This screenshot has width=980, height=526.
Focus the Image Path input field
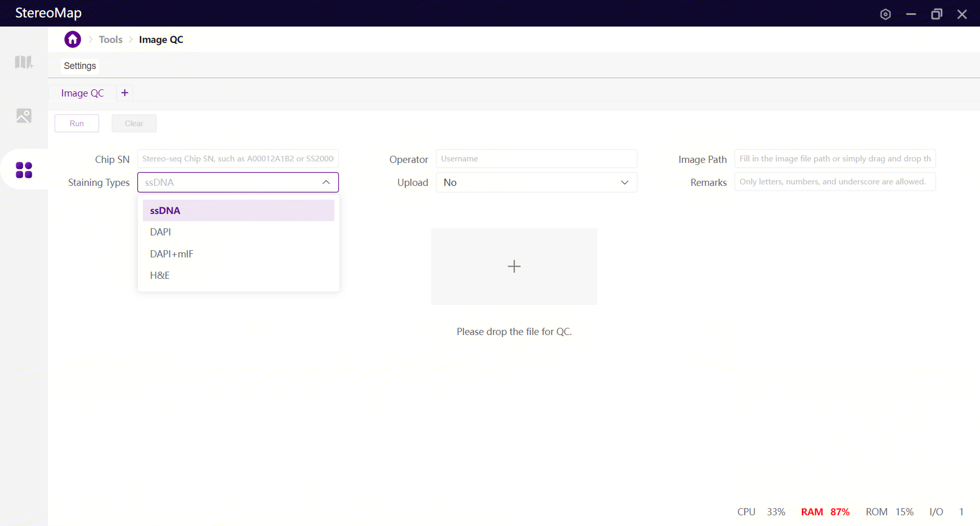[835, 158]
